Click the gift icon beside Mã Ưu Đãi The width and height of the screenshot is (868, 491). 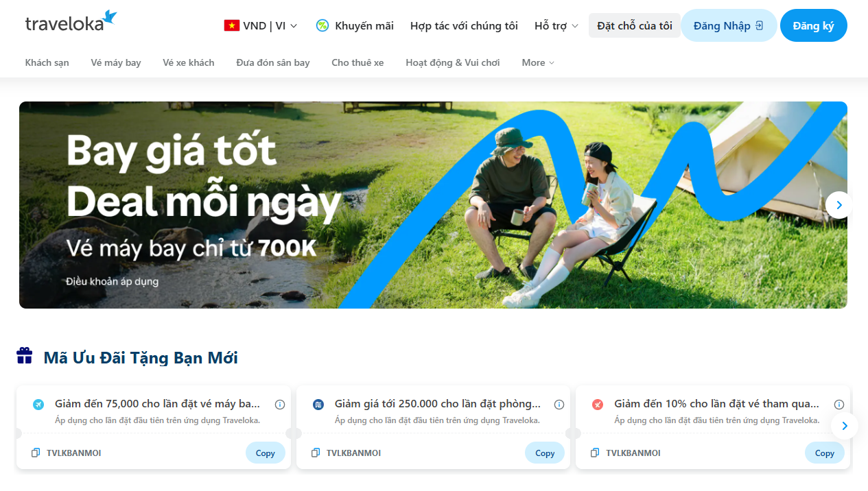(25, 355)
